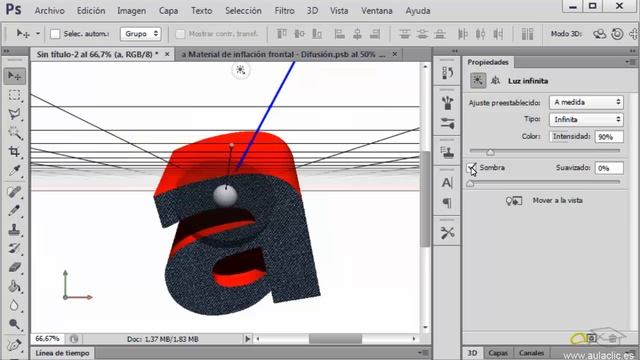The height and width of the screenshot is (360, 640).
Task: Close the Difusión.psb document tab
Action: tap(395, 54)
